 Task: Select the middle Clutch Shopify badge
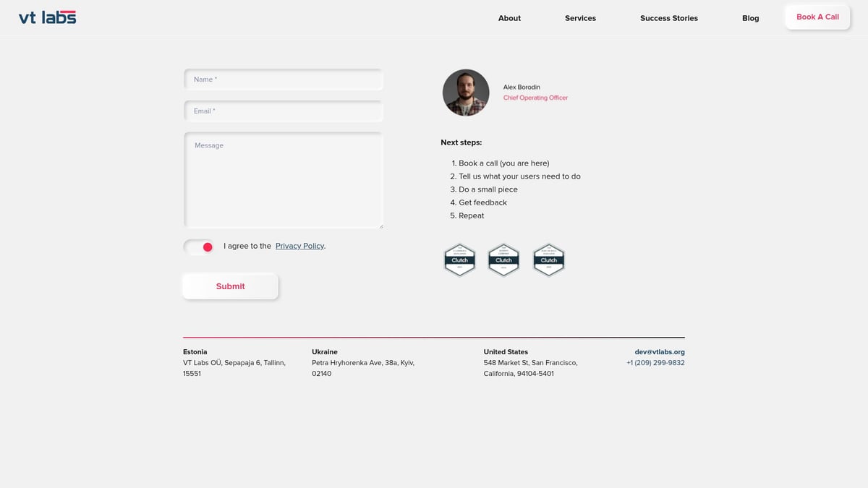503,260
